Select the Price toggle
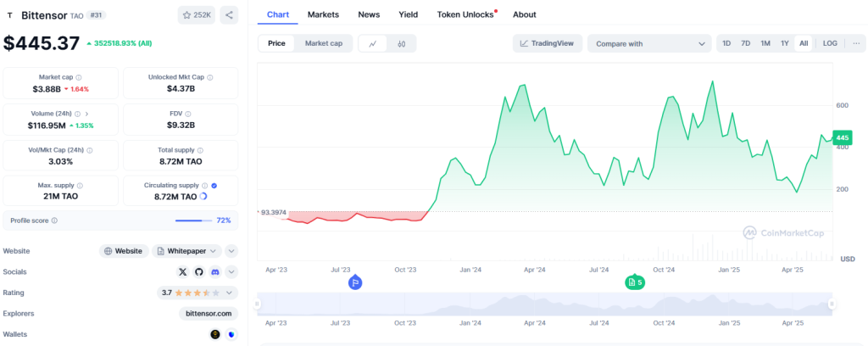 click(x=277, y=43)
